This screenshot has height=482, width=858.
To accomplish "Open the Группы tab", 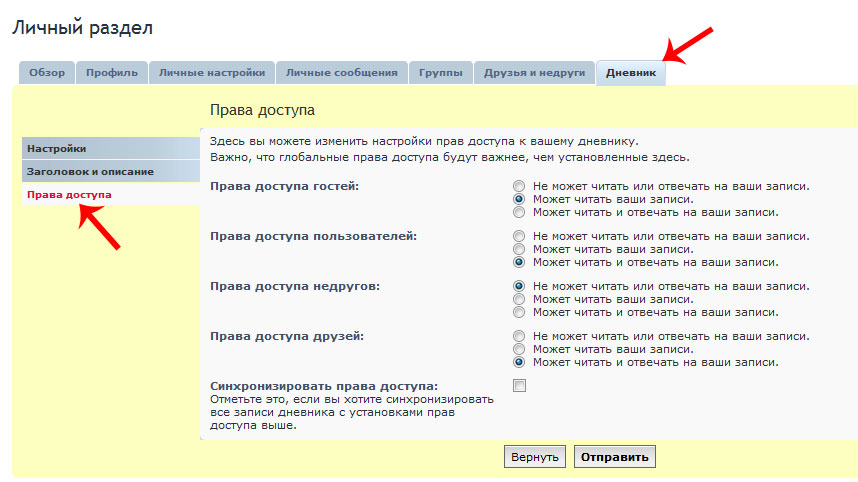I will tap(441, 73).
